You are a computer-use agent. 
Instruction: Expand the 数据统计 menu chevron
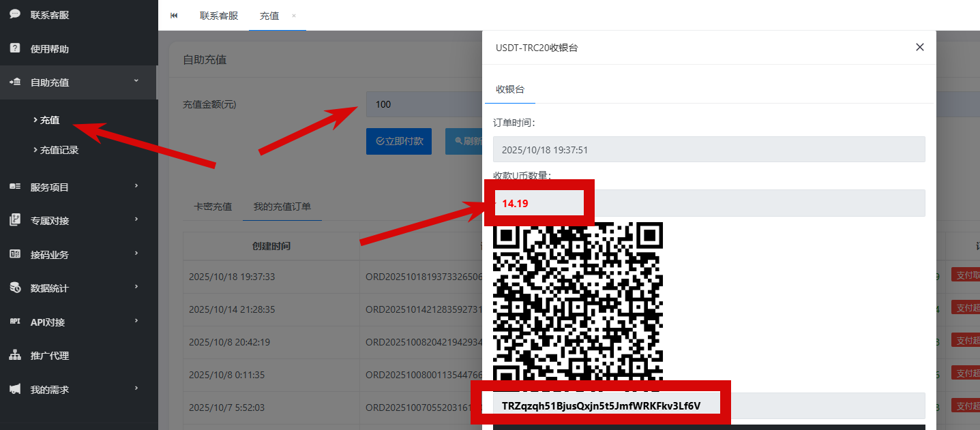point(136,287)
